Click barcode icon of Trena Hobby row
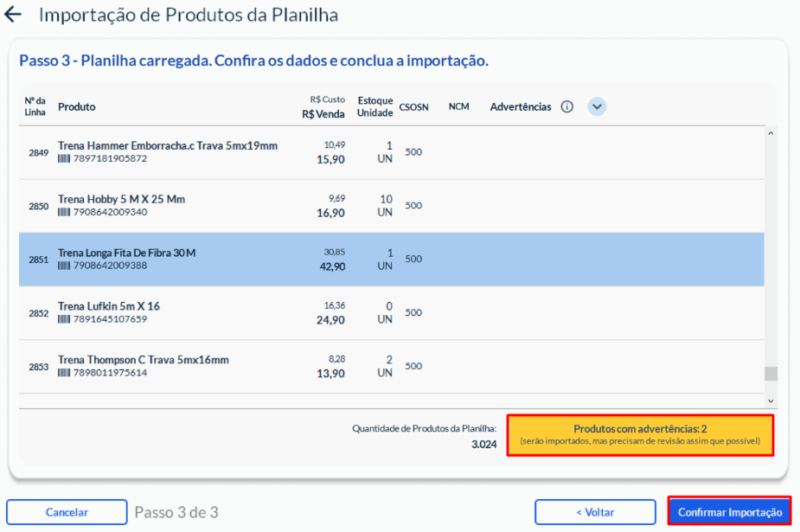The height and width of the screenshot is (532, 800). tap(64, 213)
